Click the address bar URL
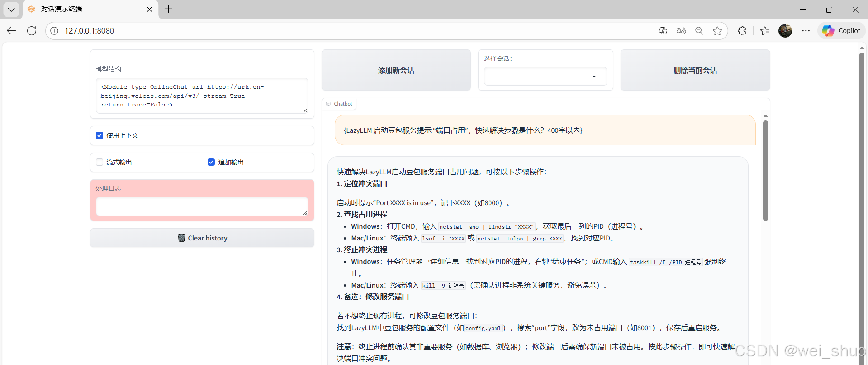This screenshot has height=365, width=868. [x=89, y=31]
